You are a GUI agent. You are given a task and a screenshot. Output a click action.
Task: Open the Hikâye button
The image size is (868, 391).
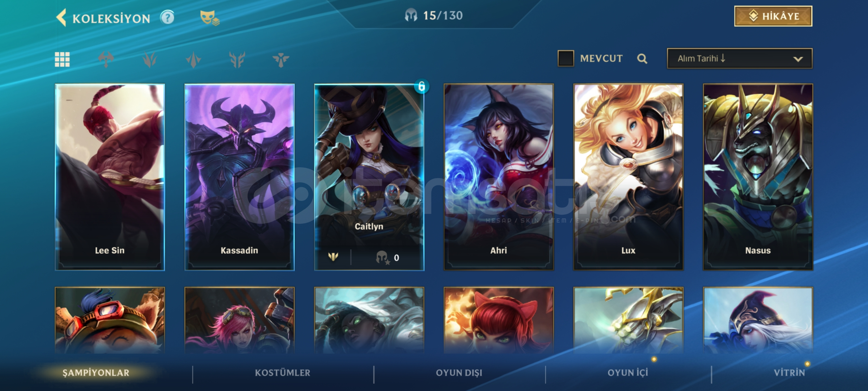[x=773, y=16]
